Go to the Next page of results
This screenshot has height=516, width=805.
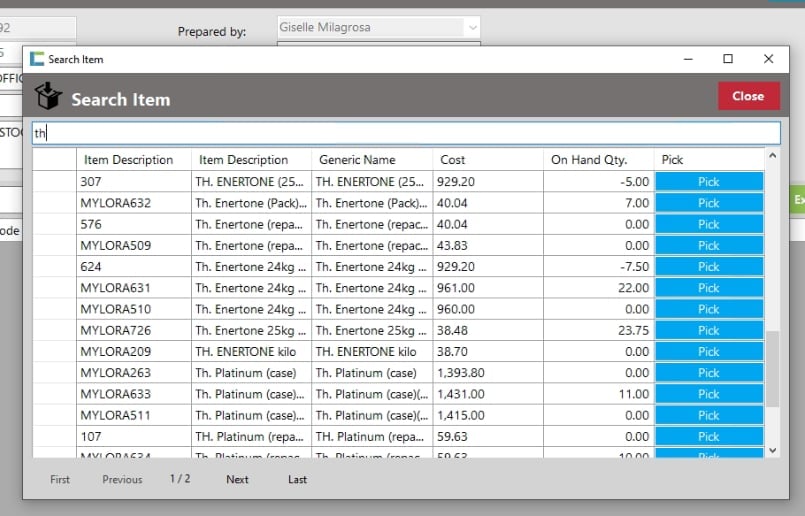point(237,480)
